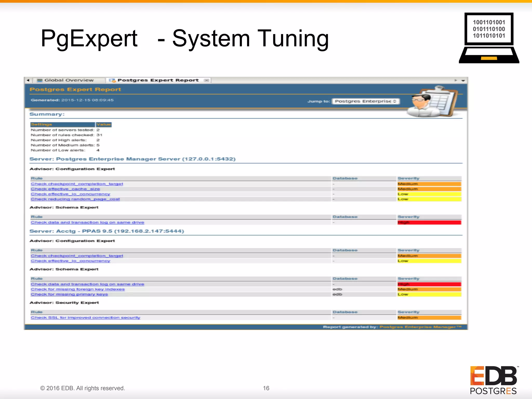Open same drive check for Acctg server
This screenshot has height=399, width=532.
click(88, 284)
